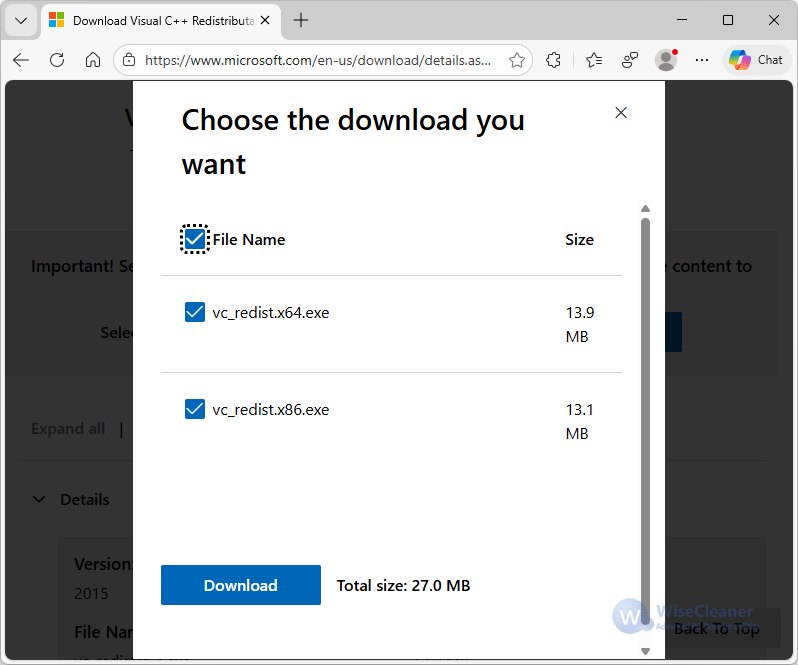
Task: Uncheck vc_redist.x86.exe checkbox
Action: point(194,409)
